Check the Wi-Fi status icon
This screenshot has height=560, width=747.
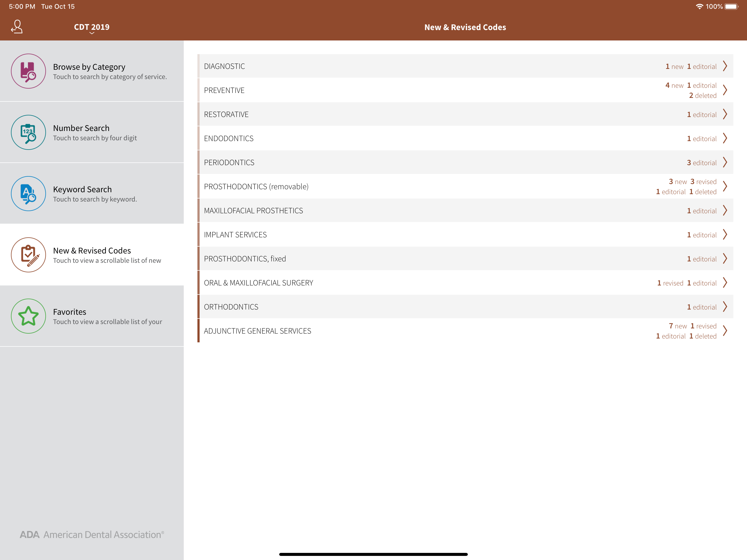tap(699, 6)
